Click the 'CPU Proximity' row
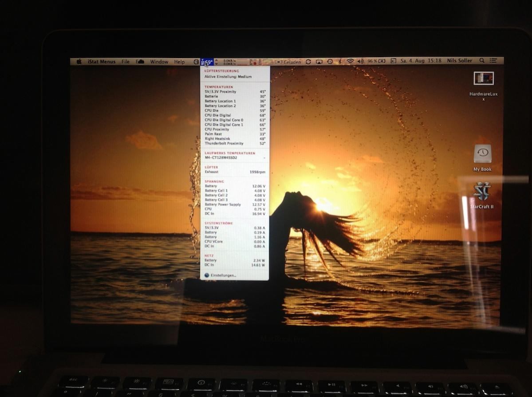 pyautogui.click(x=234, y=129)
